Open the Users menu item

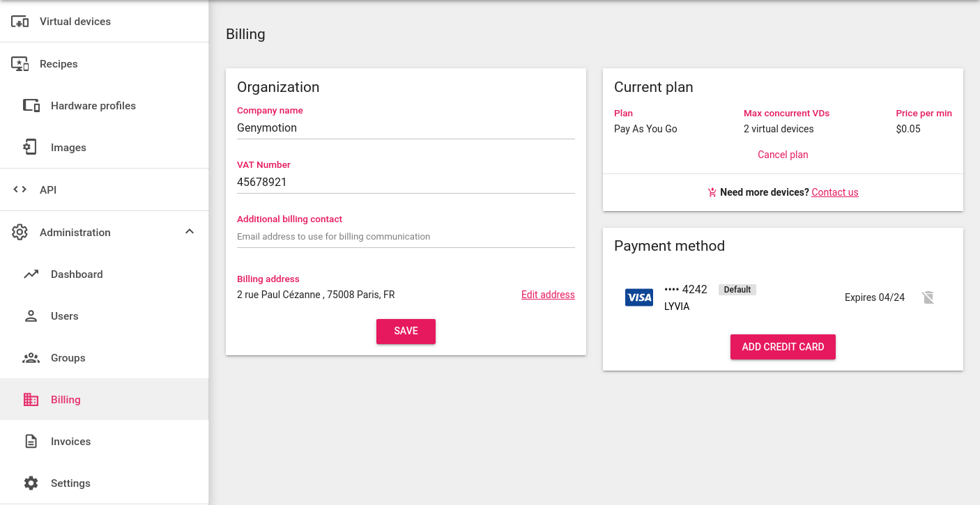coord(64,316)
